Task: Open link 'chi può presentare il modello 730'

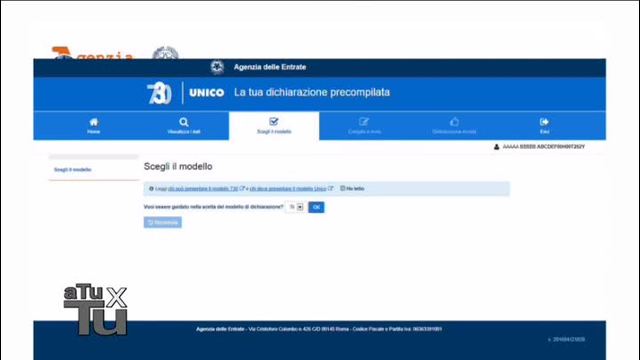Action: 203,189
